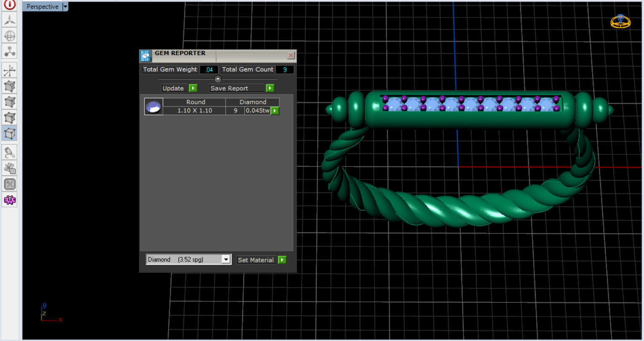The width and height of the screenshot is (644, 341).
Task: Click the three-node molecule icon in sidebar
Action: click(x=10, y=51)
